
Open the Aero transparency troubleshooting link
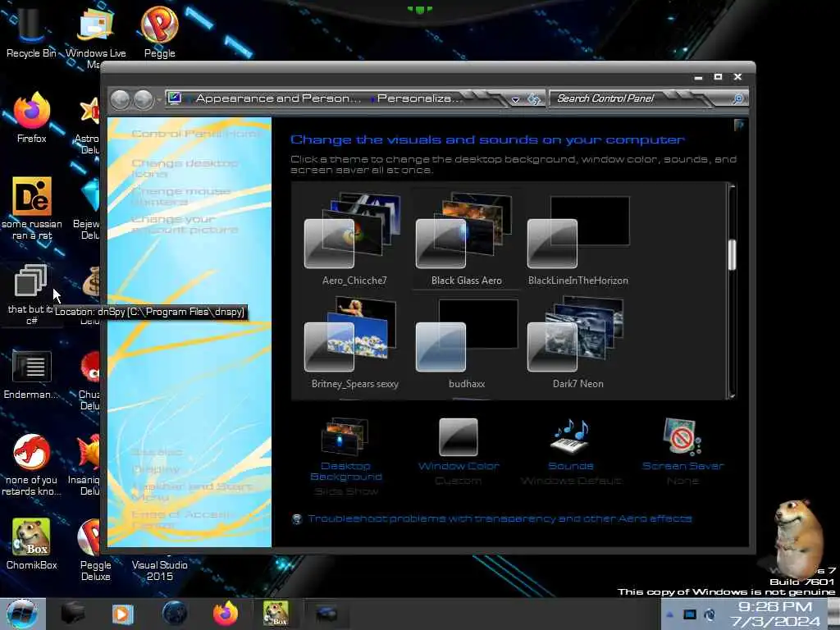coord(500,518)
